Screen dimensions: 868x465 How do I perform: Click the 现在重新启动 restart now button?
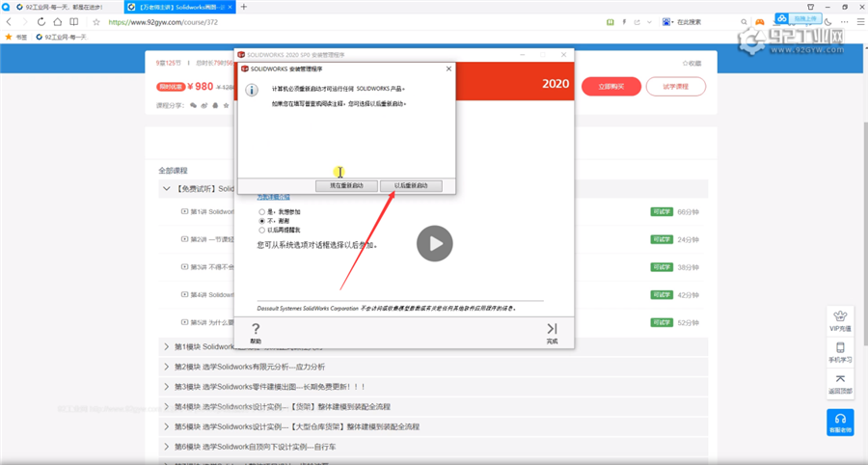[346, 186]
